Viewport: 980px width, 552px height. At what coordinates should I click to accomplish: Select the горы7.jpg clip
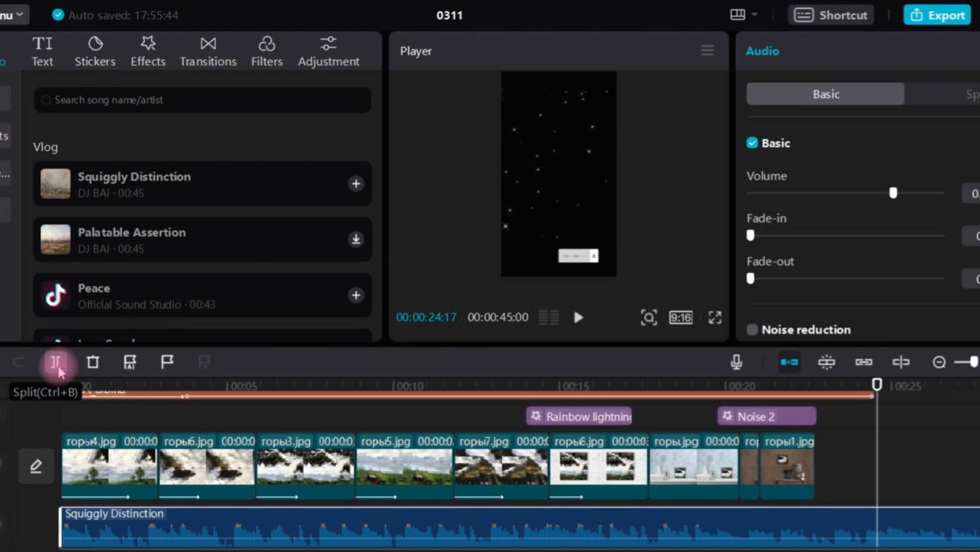click(x=501, y=466)
